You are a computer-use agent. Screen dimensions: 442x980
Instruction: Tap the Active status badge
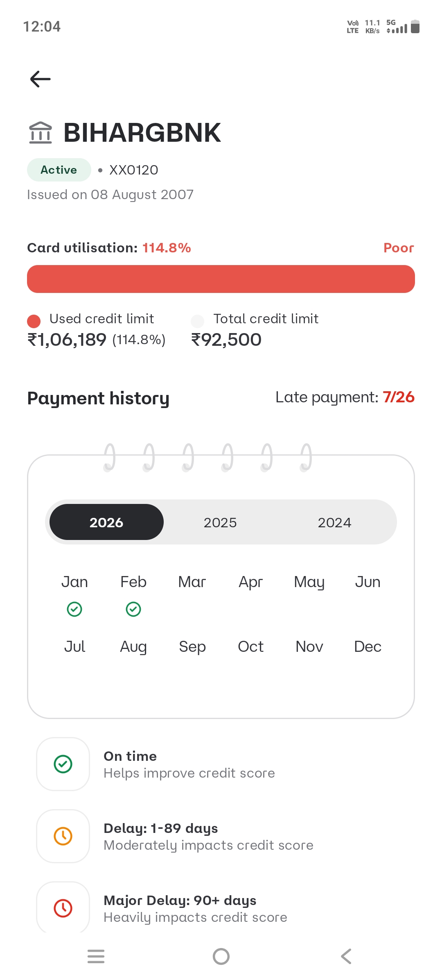point(59,170)
